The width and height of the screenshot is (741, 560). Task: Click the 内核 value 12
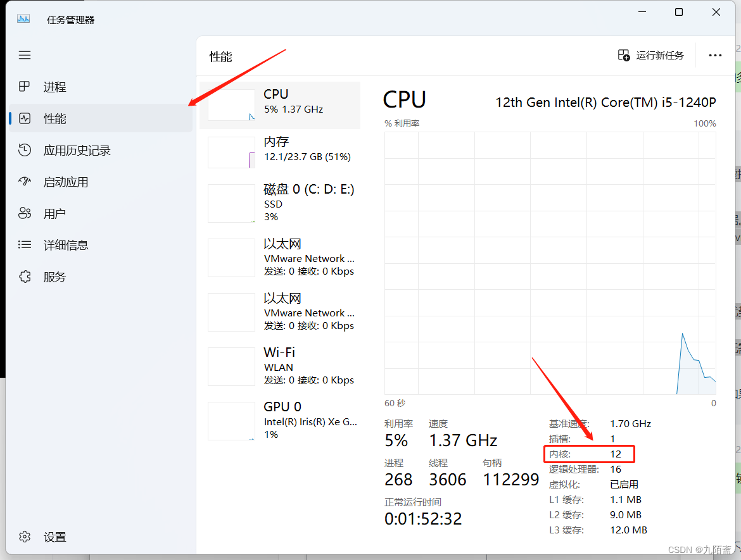[616, 454]
